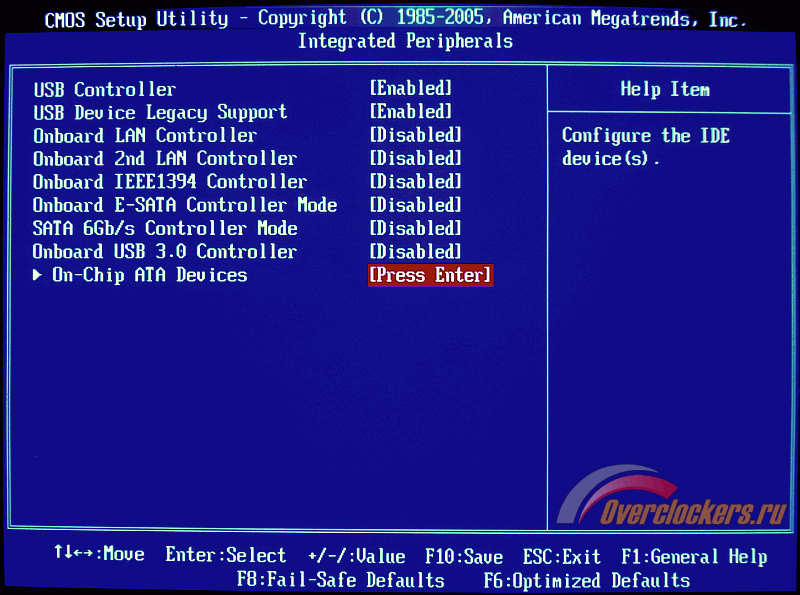This screenshot has height=595, width=800.
Task: Select the USB Controller setting label
Action: coord(105,90)
